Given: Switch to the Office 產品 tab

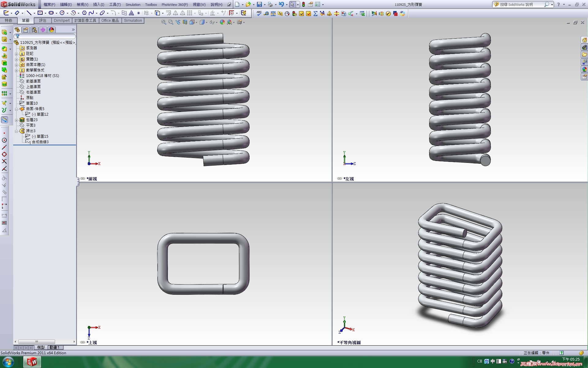Looking at the screenshot, I should [110, 21].
